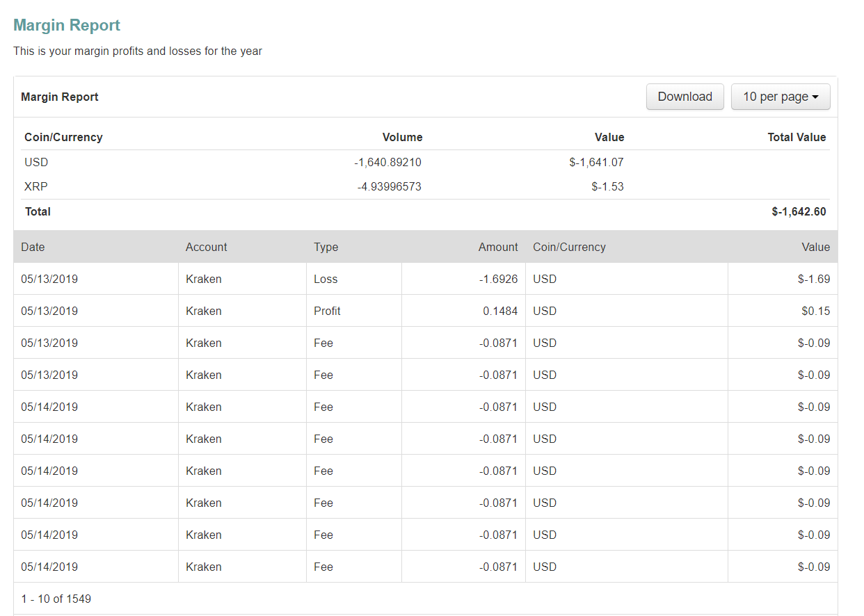864x616 pixels.
Task: Select the XRP row in summary
Action: (x=36, y=186)
